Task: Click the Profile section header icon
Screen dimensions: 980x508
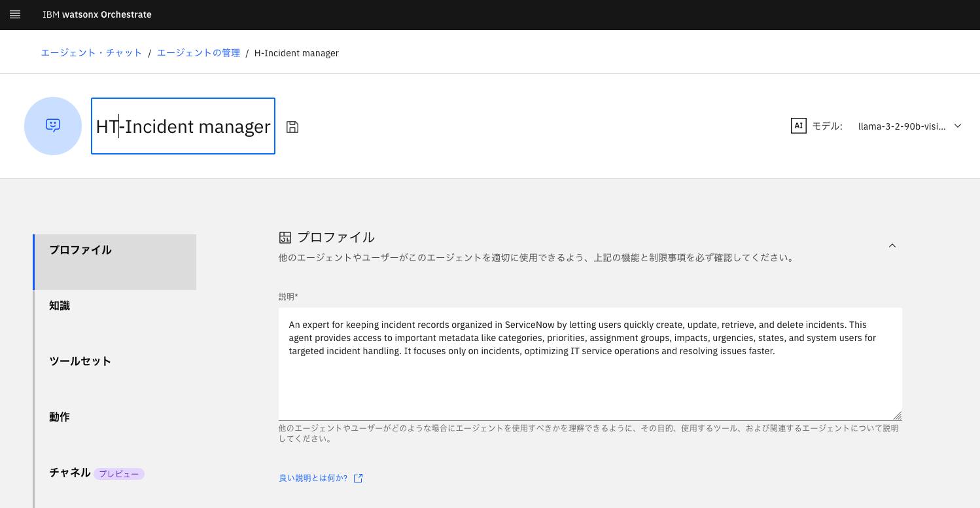Action: pyautogui.click(x=285, y=238)
